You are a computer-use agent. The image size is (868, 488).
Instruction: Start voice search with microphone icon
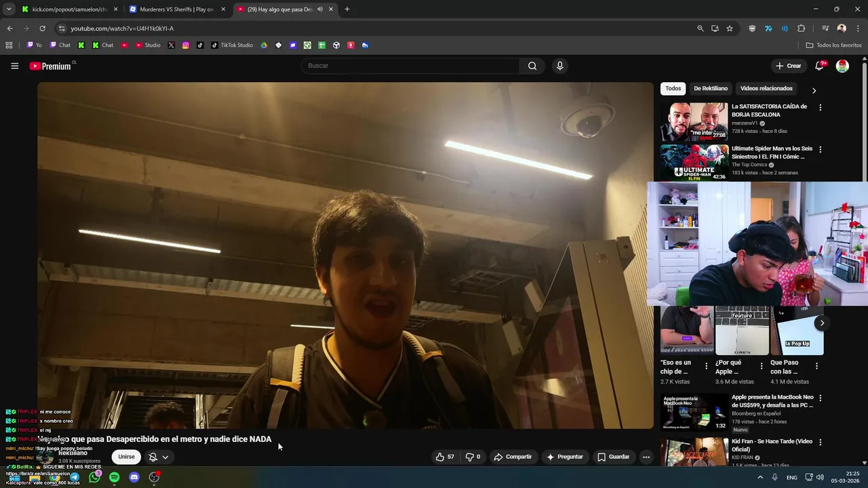pos(559,66)
